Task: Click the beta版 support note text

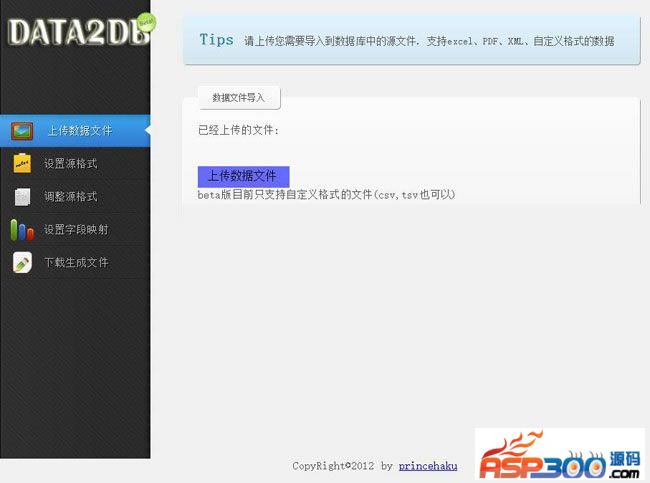Action: click(x=326, y=194)
